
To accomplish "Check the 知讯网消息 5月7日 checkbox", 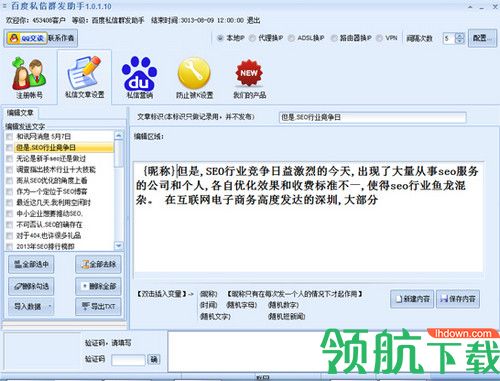I will (x=10, y=136).
